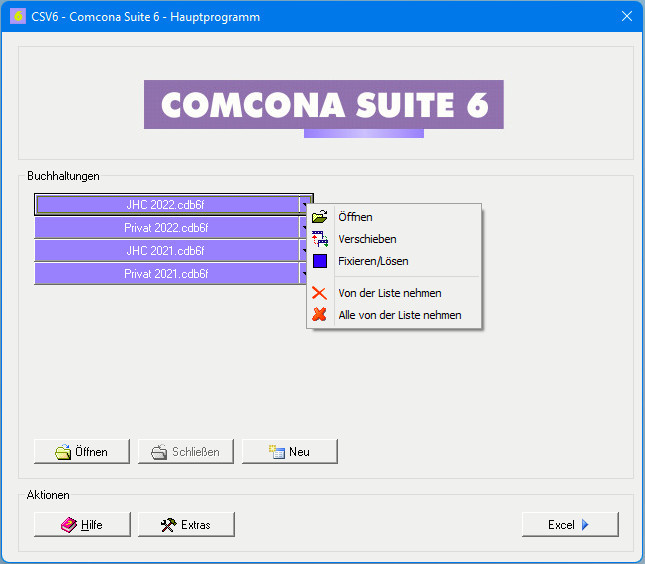Viewport: 645px width, 564px height.
Task: Choose Von der Liste nehmen
Action: tap(394, 293)
